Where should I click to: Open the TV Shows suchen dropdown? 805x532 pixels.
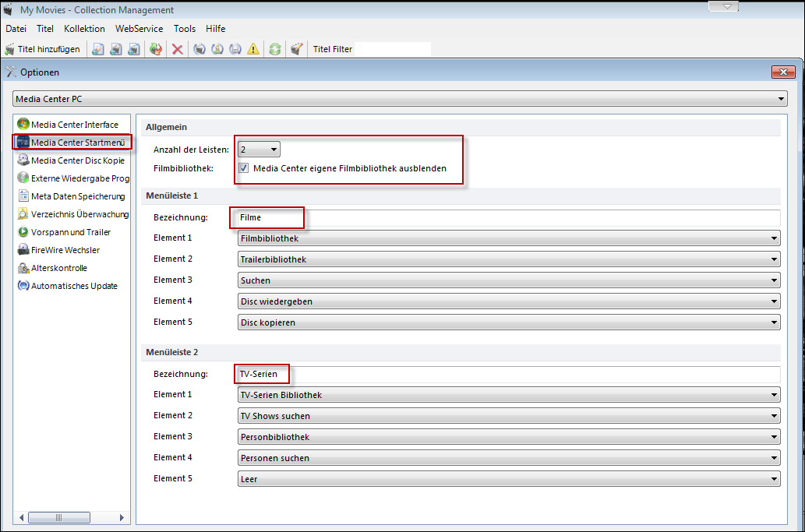[x=509, y=416]
